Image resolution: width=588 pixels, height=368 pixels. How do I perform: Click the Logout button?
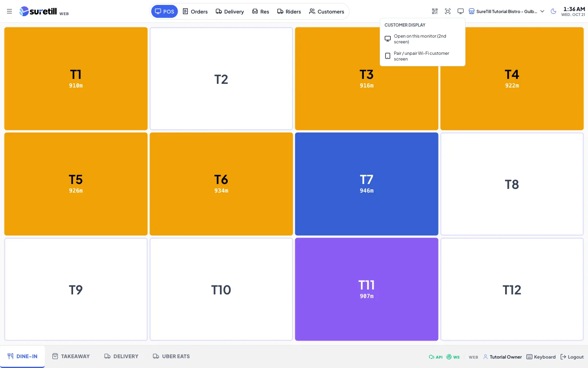(572, 357)
